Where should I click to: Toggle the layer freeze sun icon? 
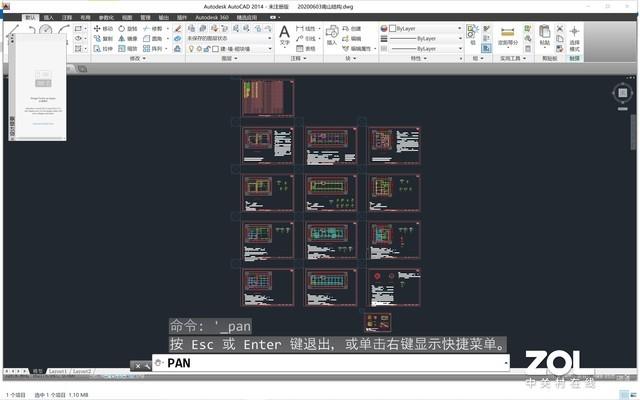[199, 49]
